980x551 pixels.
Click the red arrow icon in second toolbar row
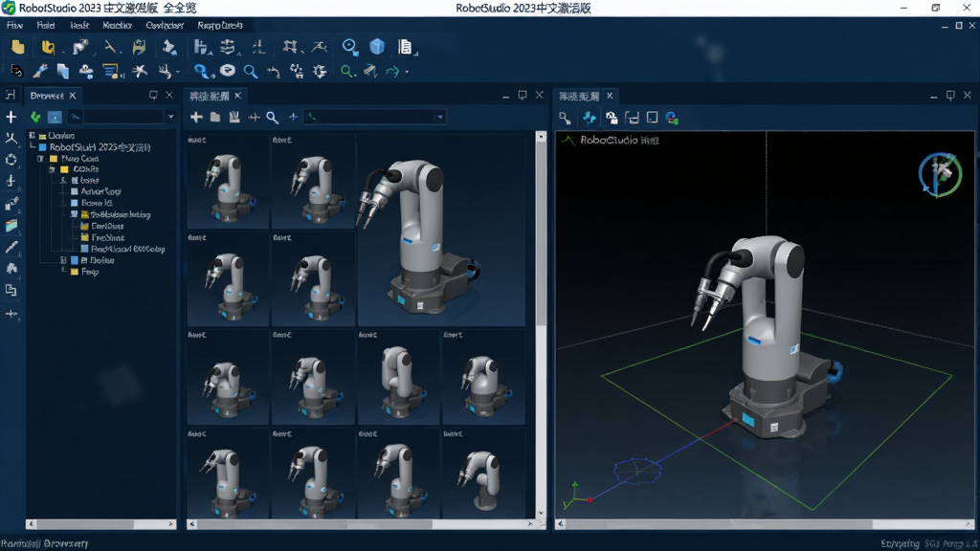(16, 71)
